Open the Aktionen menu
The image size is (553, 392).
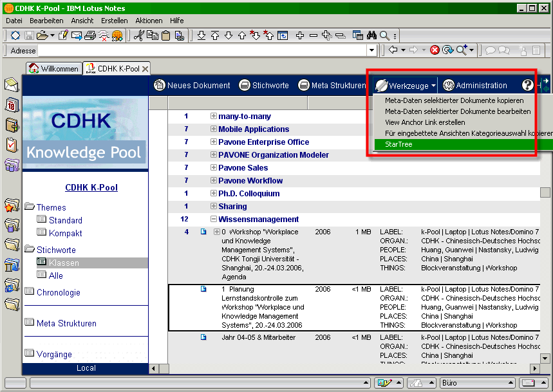[149, 21]
